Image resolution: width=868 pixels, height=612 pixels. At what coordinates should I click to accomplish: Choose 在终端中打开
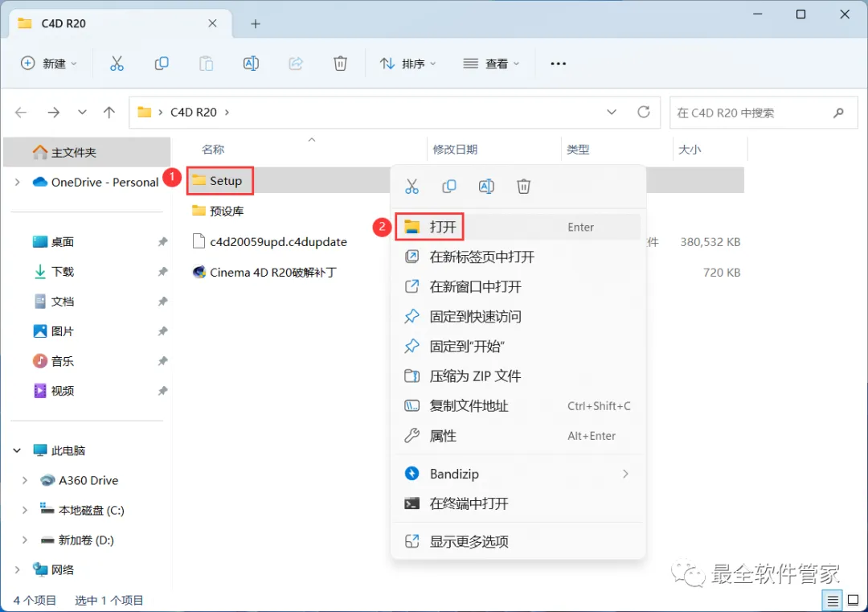[x=518, y=504]
